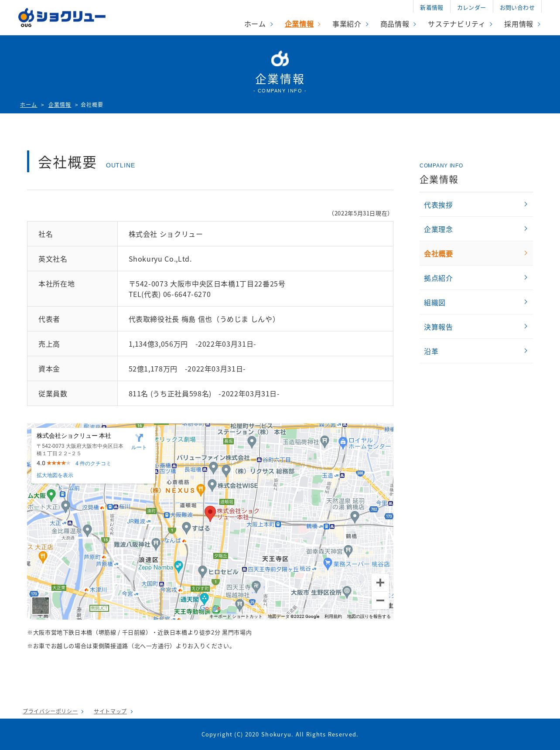Image resolution: width=560 pixels, height=750 pixels.
Task: Open 拠点紹介 in the sidebar
Action: point(476,278)
